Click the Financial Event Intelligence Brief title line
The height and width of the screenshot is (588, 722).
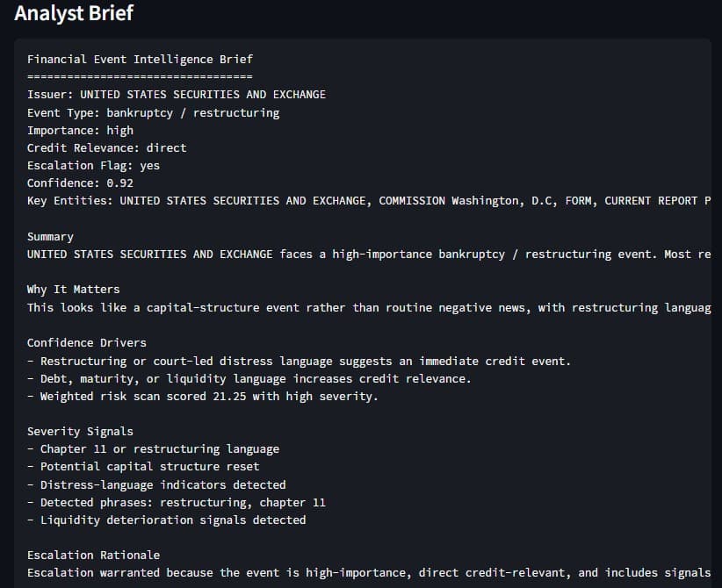[x=140, y=60]
